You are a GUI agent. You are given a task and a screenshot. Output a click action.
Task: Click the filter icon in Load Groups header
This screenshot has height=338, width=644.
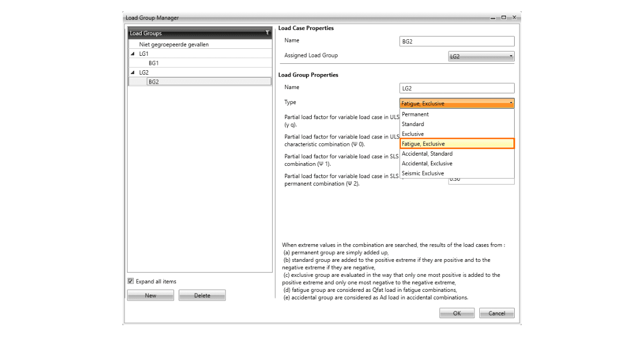coord(267,33)
